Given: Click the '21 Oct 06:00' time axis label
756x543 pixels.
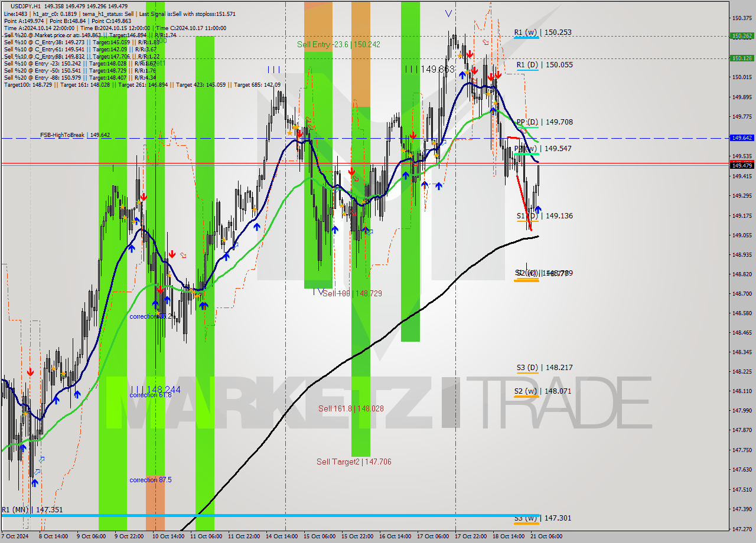Looking at the screenshot, I should [x=546, y=537].
